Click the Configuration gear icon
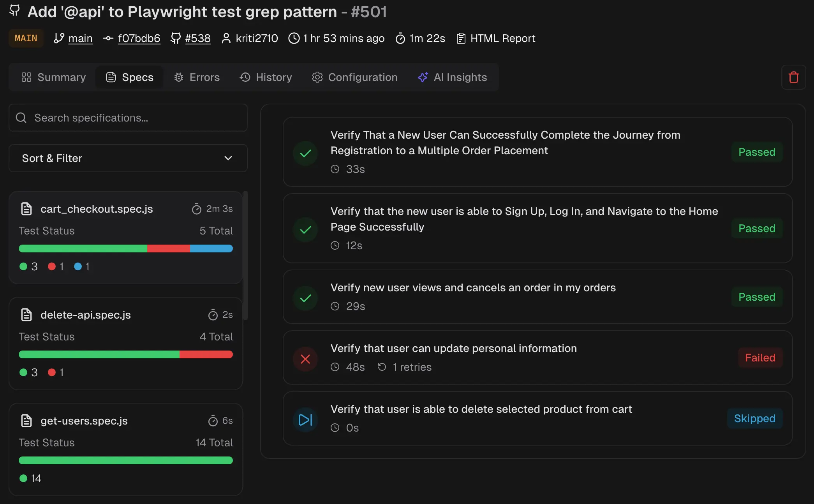Image resolution: width=814 pixels, height=504 pixels. pos(317,77)
